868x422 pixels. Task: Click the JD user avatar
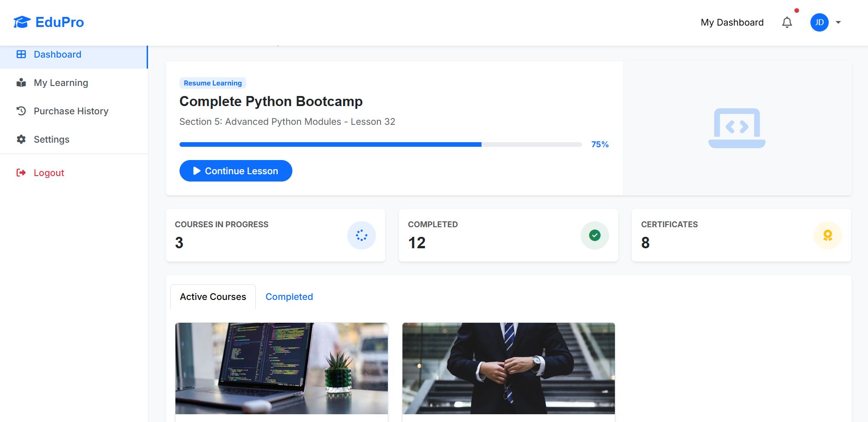(819, 22)
